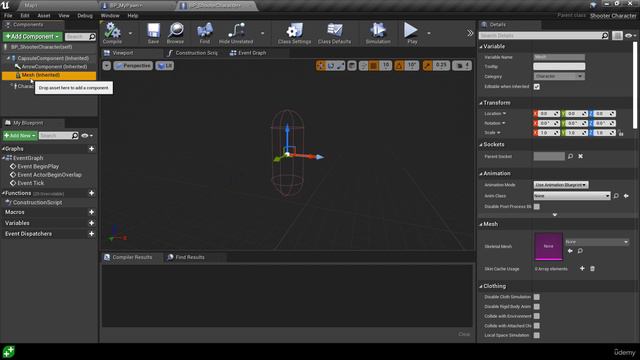Viewport: 640px width, 360px height.
Task: Focus the Search Details field
Action: tap(544, 36)
